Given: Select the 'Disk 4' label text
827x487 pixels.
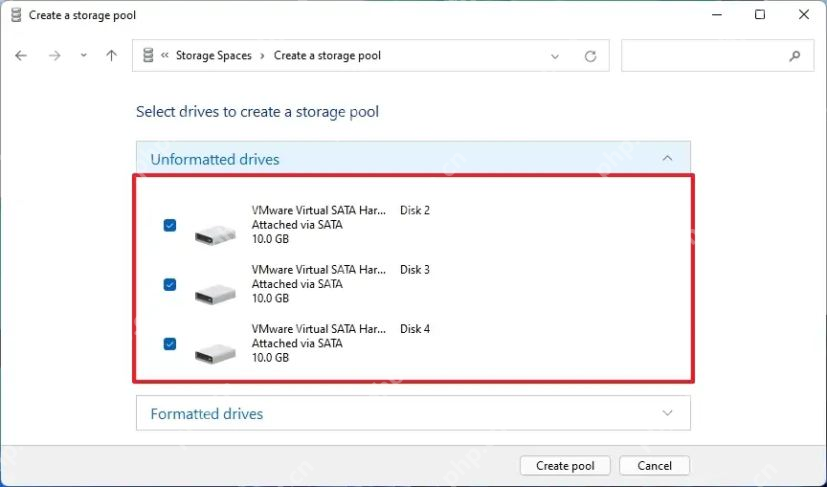Looking at the screenshot, I should point(415,329).
